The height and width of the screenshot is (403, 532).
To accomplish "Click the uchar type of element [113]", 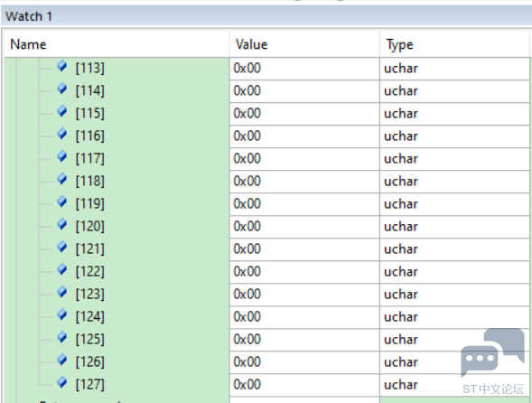I will click(x=401, y=69).
